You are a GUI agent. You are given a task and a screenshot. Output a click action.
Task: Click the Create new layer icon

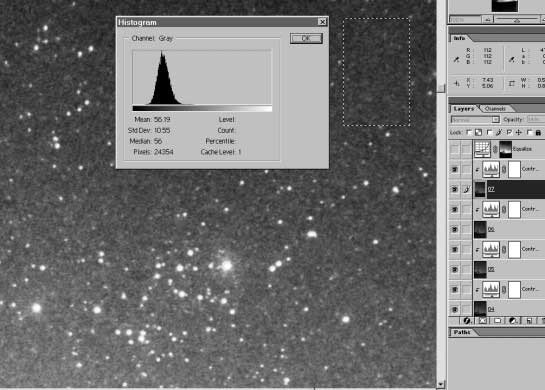click(x=529, y=320)
